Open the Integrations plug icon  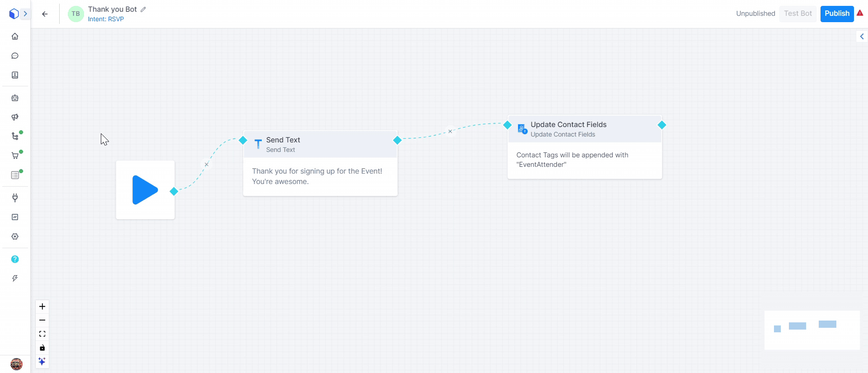(15, 198)
